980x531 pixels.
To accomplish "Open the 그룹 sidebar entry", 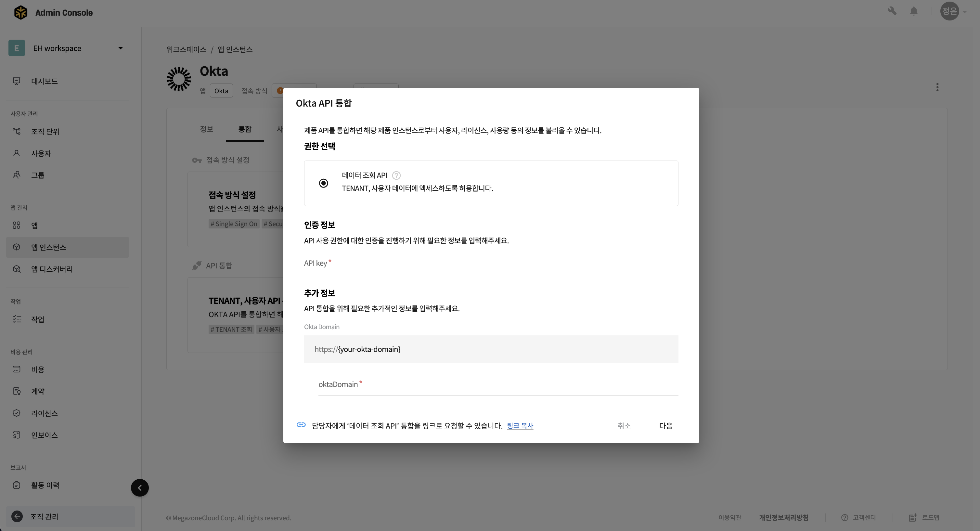I will tap(67, 175).
